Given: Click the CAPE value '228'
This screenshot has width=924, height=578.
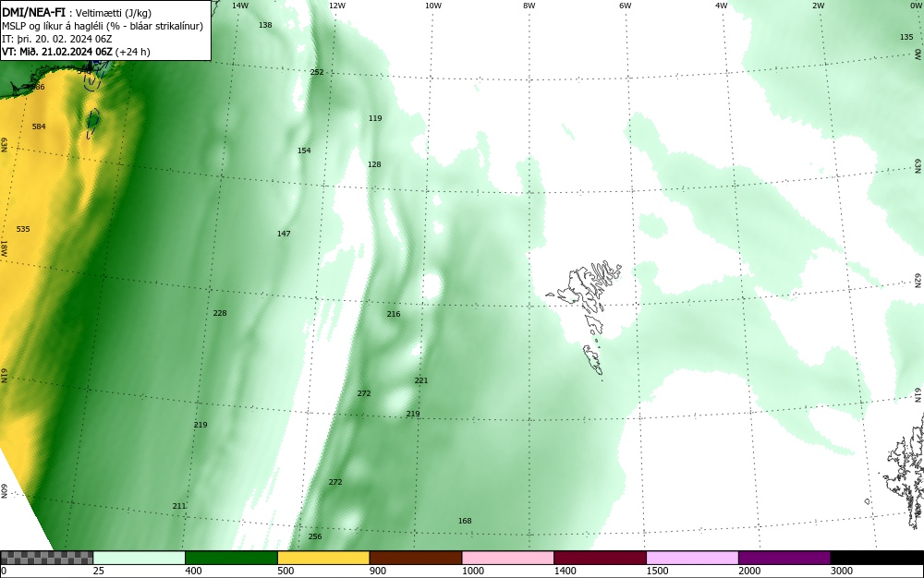Looking at the screenshot, I should click(220, 312).
